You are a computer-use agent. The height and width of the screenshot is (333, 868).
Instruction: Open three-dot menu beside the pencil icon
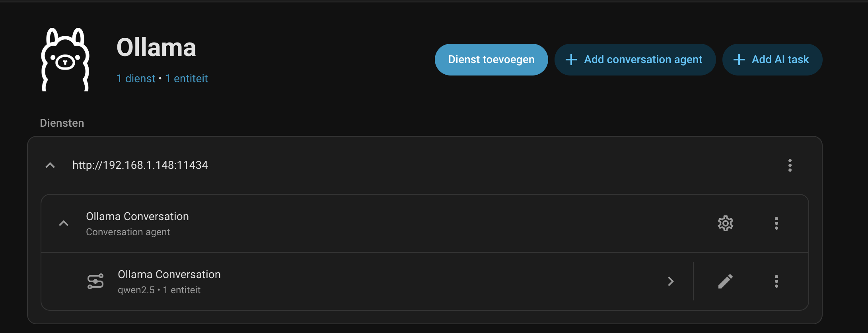tap(776, 281)
